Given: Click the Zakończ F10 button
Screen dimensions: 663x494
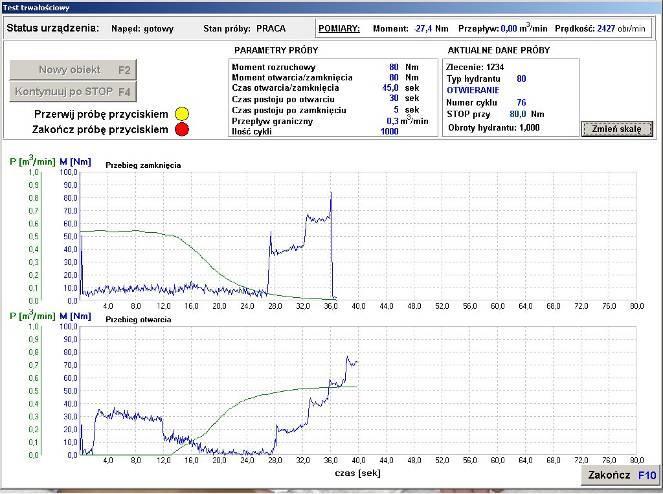Looking at the screenshot, I should coord(622,475).
